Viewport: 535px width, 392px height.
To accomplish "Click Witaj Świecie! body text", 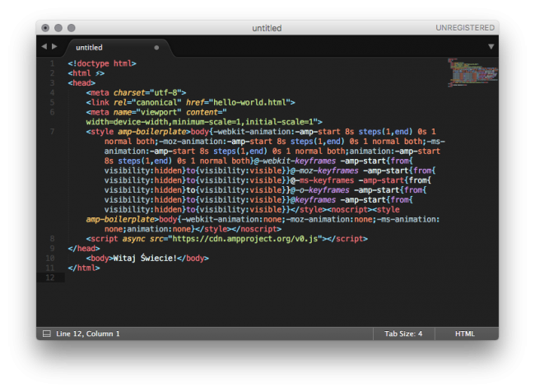I will (x=145, y=258).
